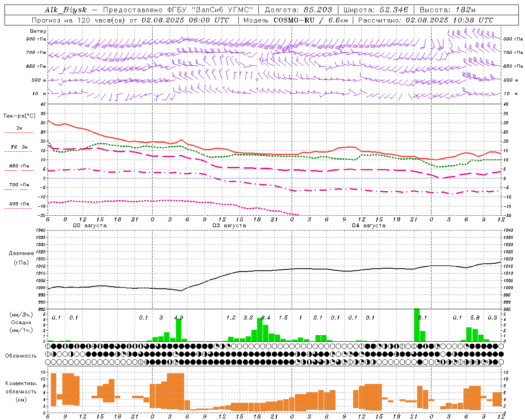
Task: Click the '04 августа' date label
Action: [x=369, y=226]
